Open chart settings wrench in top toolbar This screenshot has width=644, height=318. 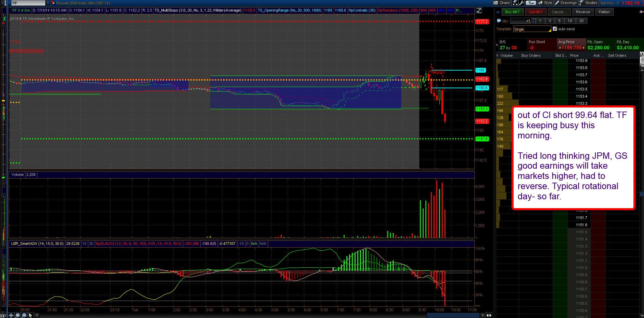pos(521,3)
